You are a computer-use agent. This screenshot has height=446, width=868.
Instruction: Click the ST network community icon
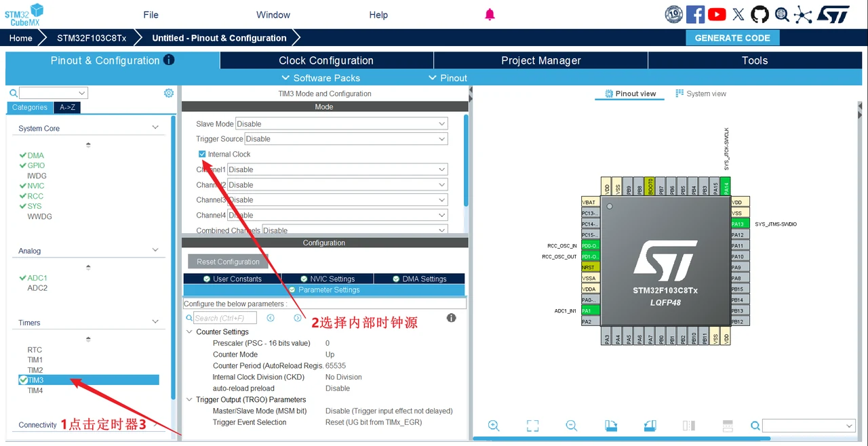(x=803, y=14)
